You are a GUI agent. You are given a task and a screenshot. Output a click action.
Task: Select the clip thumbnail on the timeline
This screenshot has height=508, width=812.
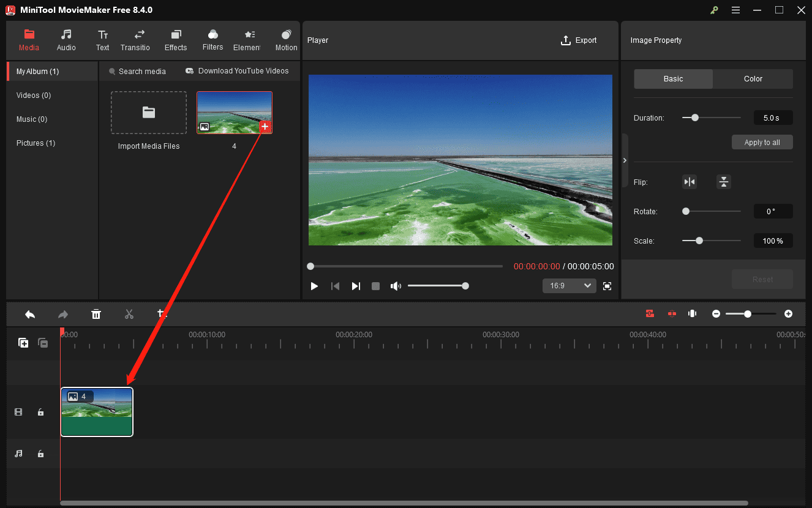(x=96, y=412)
